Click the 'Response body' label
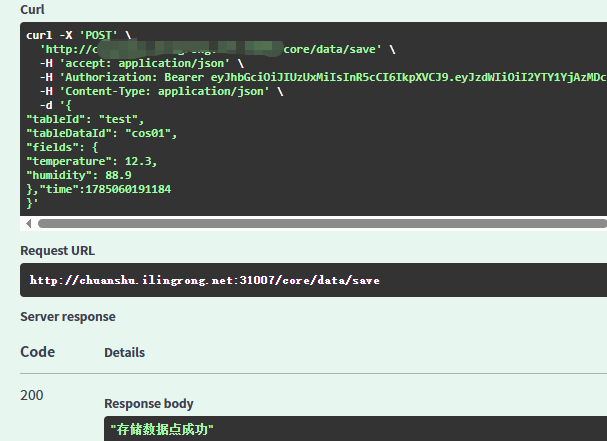Image resolution: width=607 pixels, height=441 pixels. coord(149,403)
